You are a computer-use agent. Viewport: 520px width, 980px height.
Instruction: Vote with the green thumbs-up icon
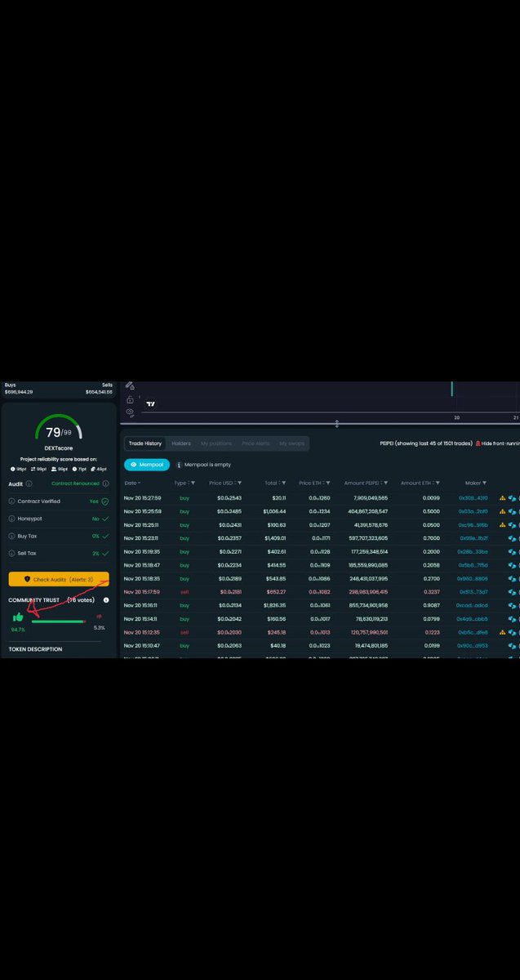[x=18, y=617]
